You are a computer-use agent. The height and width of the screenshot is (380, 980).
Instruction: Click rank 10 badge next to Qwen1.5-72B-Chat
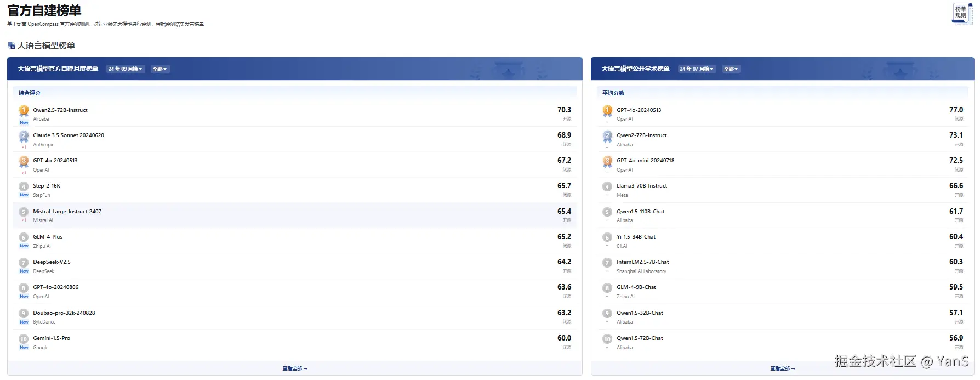[x=607, y=339]
